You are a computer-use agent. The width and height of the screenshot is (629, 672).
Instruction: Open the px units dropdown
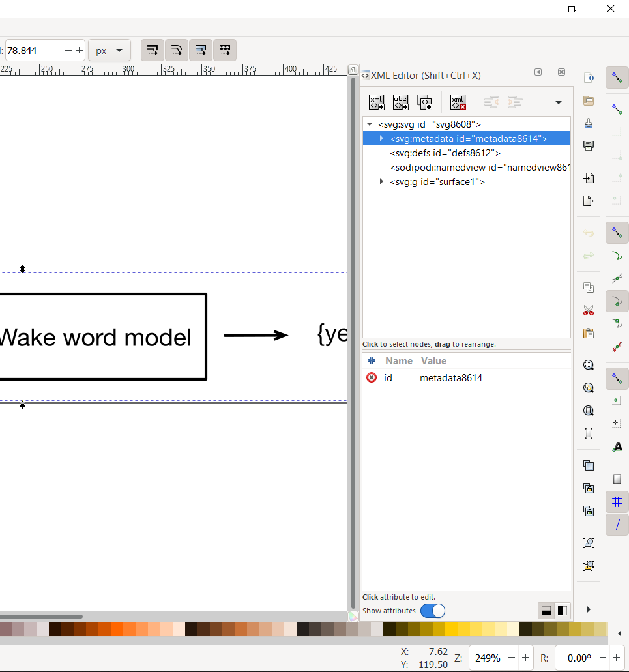click(x=110, y=51)
